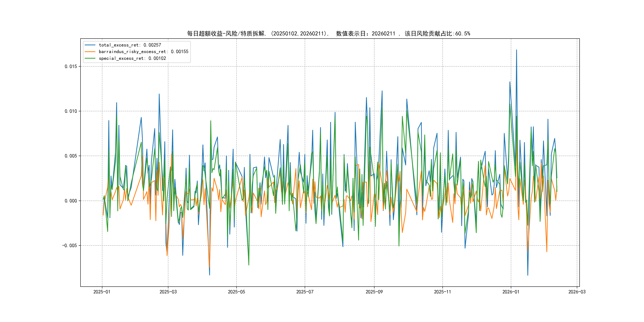Click the 0.010 y-axis tick label
The image size is (644, 322).
[x=71, y=111]
